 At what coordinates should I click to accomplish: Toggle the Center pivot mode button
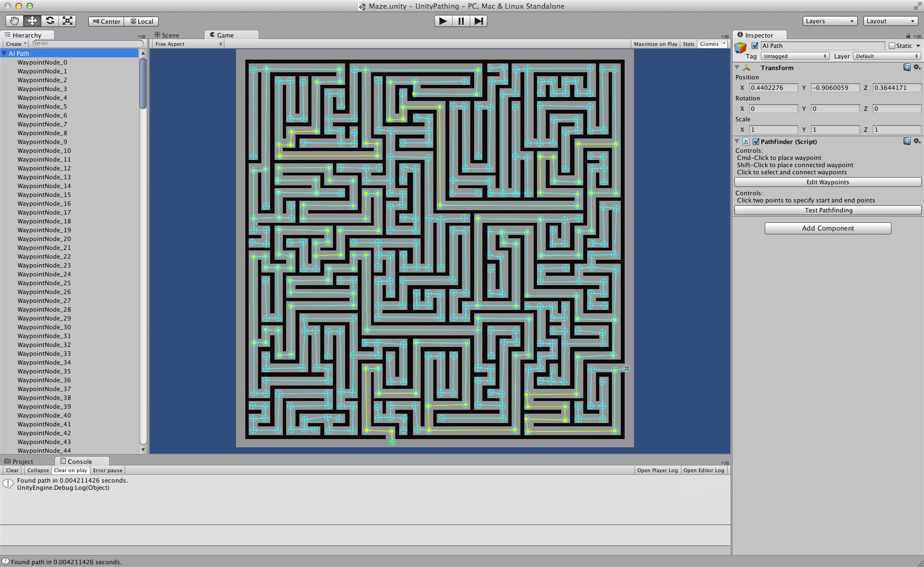click(x=106, y=22)
